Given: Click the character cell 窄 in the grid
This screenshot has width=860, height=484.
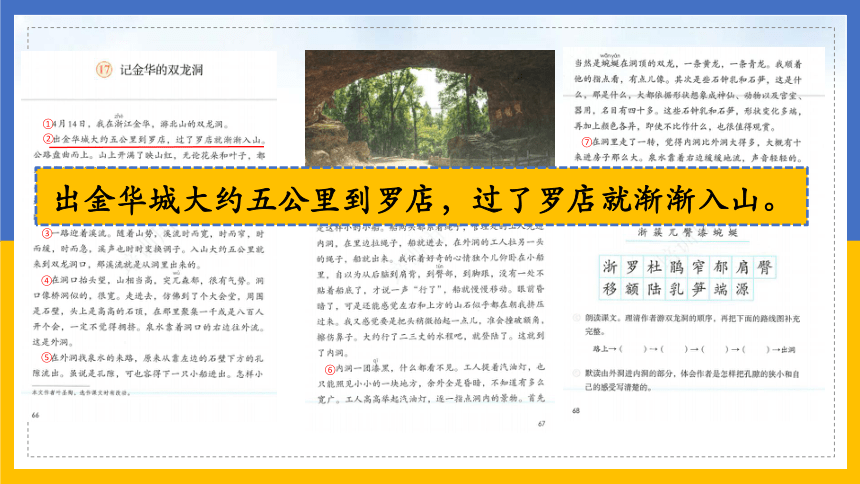Looking at the screenshot, I should [x=698, y=267].
